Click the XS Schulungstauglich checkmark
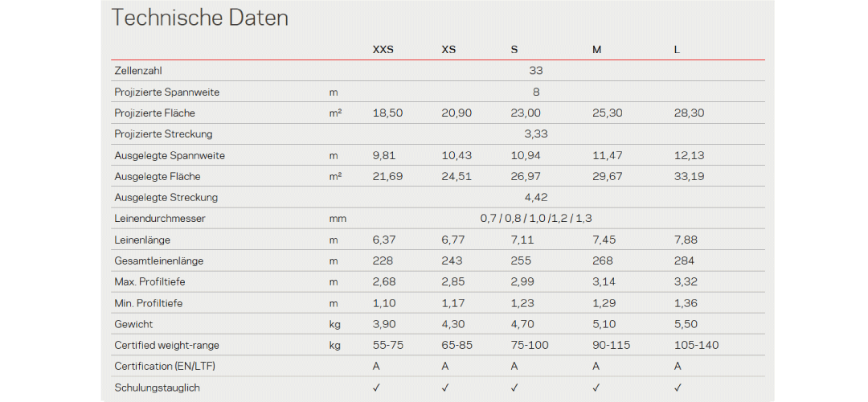This screenshot has height=402, width=868. 446,388
